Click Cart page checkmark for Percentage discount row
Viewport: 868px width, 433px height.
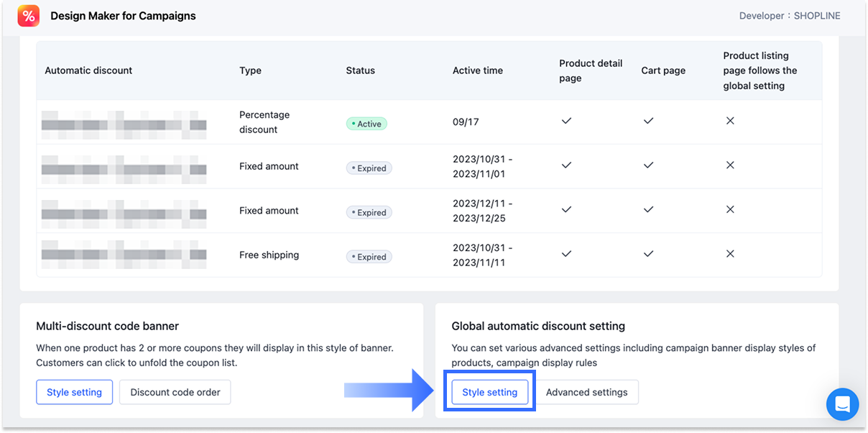pos(648,122)
